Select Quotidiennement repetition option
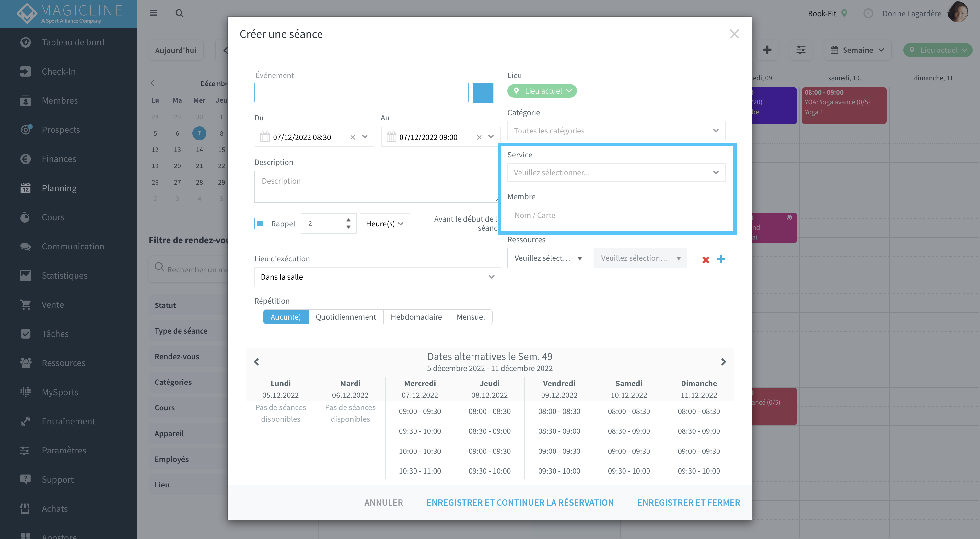Viewport: 980px width, 539px height. [345, 316]
